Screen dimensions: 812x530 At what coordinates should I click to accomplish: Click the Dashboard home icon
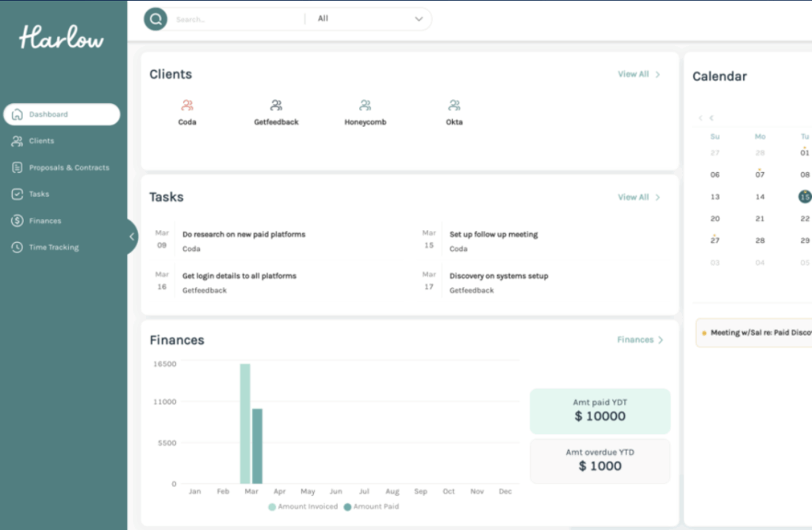tap(17, 114)
